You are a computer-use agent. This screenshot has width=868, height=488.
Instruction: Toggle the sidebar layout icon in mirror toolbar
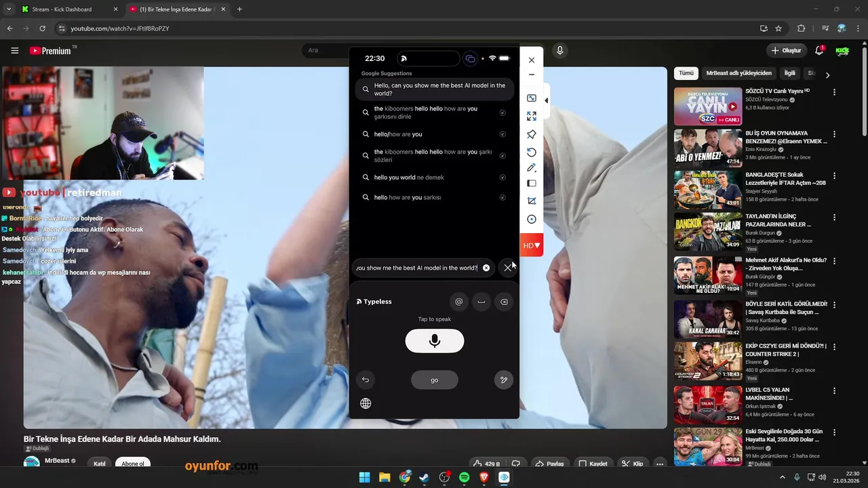532,184
